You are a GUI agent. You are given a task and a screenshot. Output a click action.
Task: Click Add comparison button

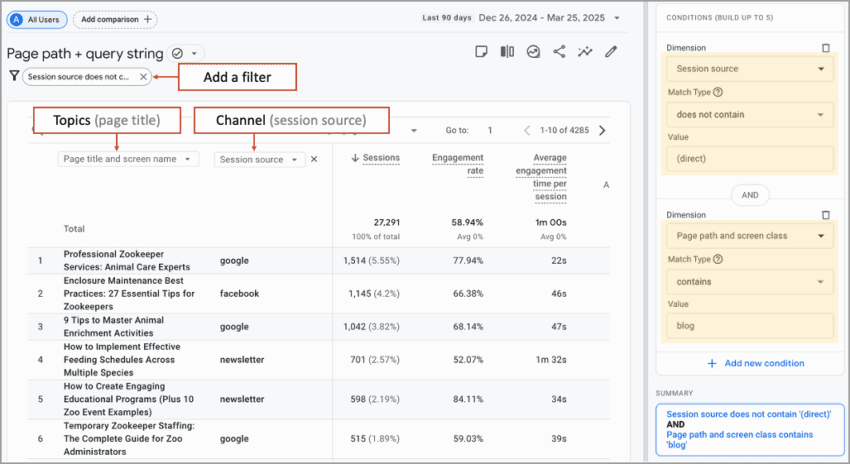[x=115, y=20]
